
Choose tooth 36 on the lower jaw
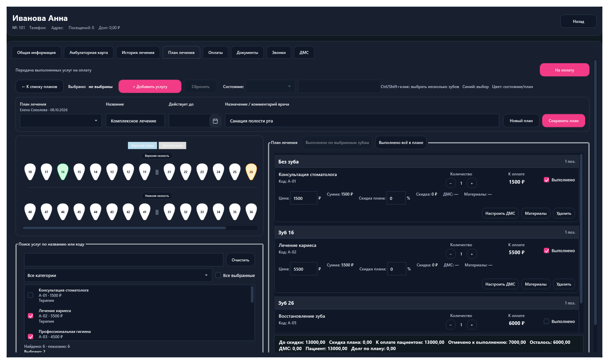click(251, 212)
